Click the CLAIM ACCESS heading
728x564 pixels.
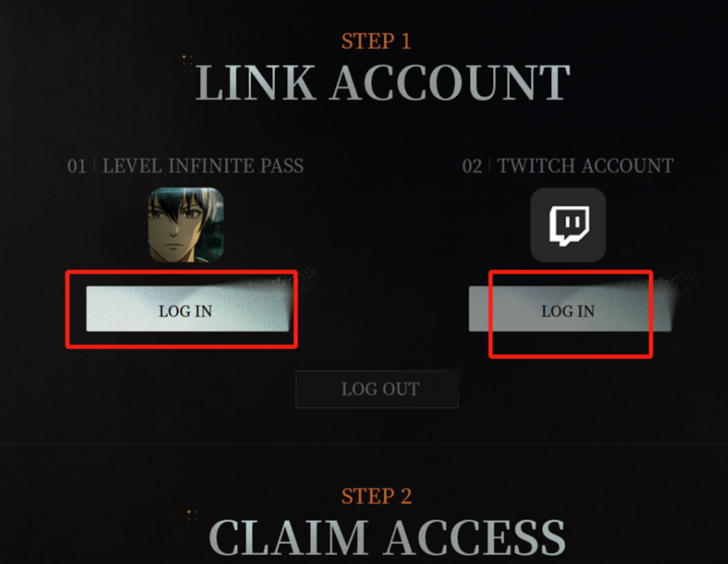point(387,537)
